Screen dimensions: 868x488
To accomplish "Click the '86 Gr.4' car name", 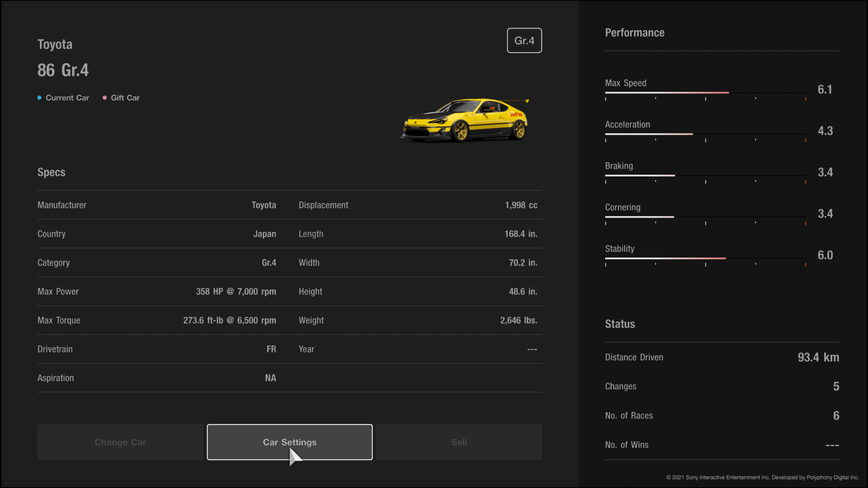I will point(63,70).
